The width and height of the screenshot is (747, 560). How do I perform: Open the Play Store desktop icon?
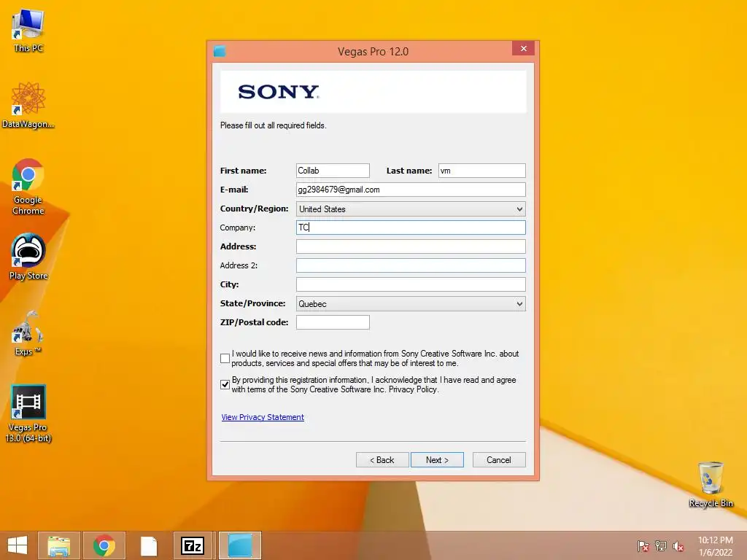(x=28, y=256)
